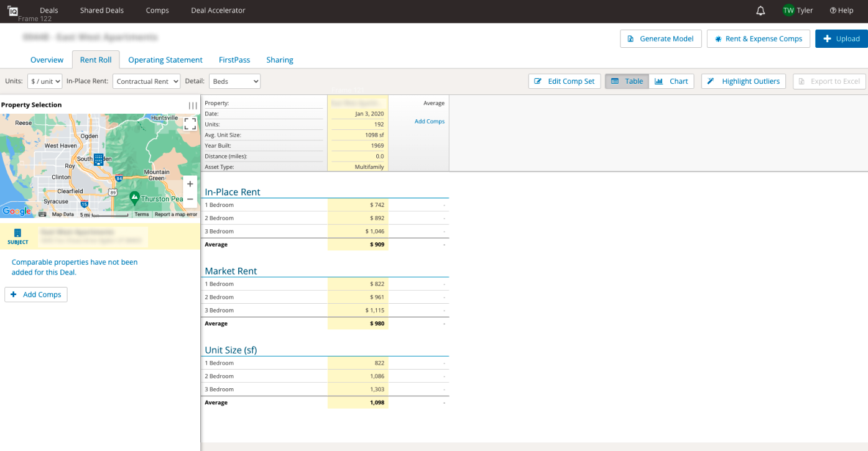Click Export to Excel button
This screenshot has height=451, width=868.
[829, 81]
